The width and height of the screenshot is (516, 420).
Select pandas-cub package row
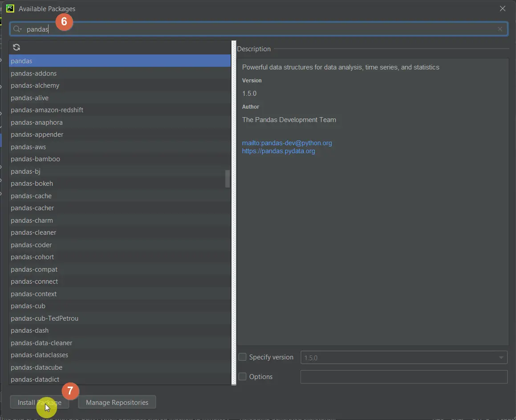click(x=120, y=306)
